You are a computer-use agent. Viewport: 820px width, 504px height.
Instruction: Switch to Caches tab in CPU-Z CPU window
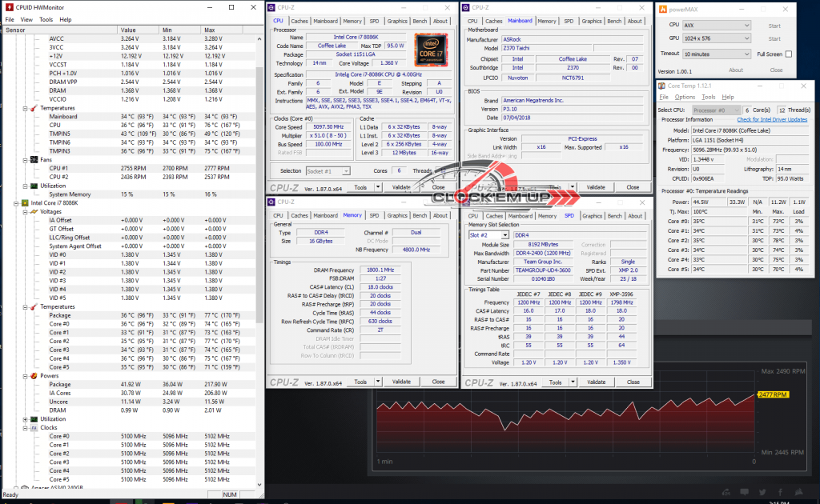[299, 21]
